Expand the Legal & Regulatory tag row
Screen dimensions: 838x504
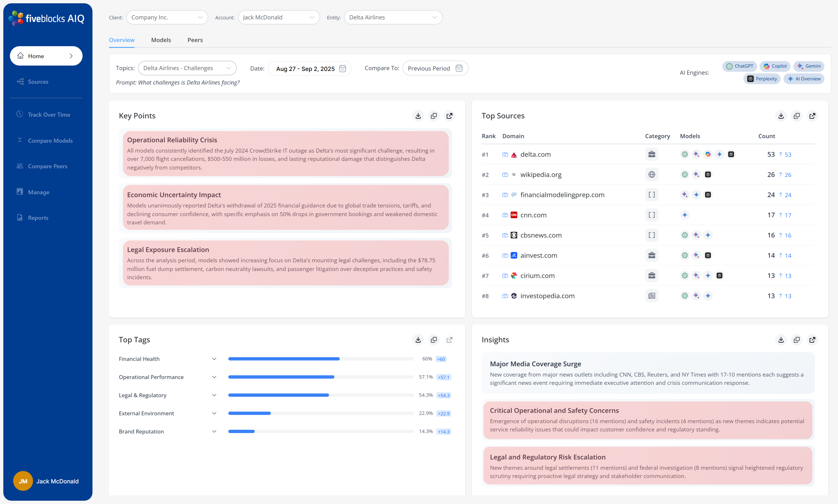pyautogui.click(x=214, y=395)
